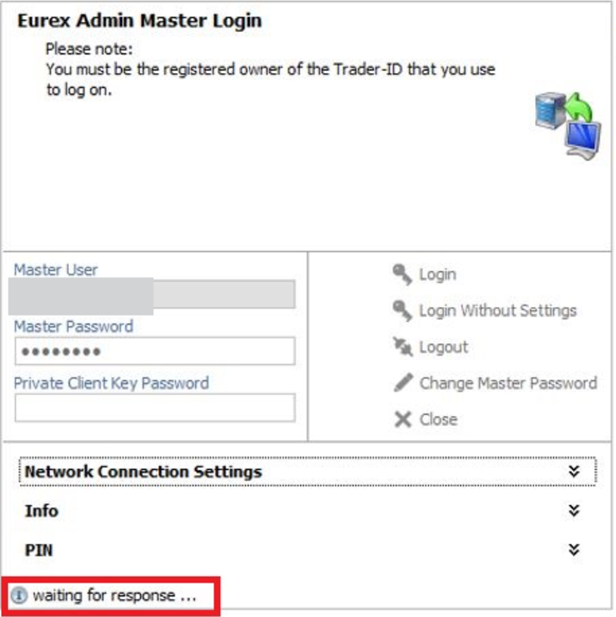The image size is (616, 617).
Task: Open the PIN section header
Action: (39, 549)
